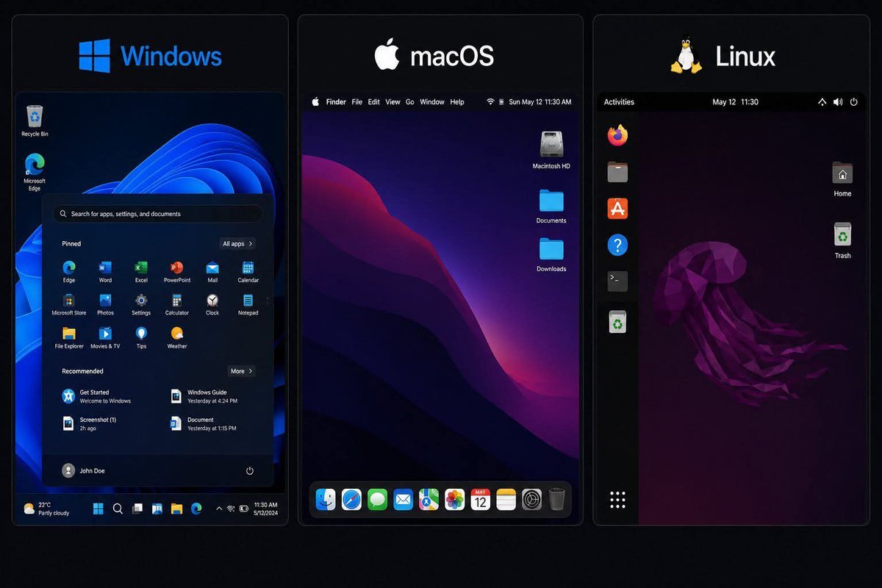Open Maps in macOS dock
Image resolution: width=882 pixels, height=588 pixels.
click(429, 500)
